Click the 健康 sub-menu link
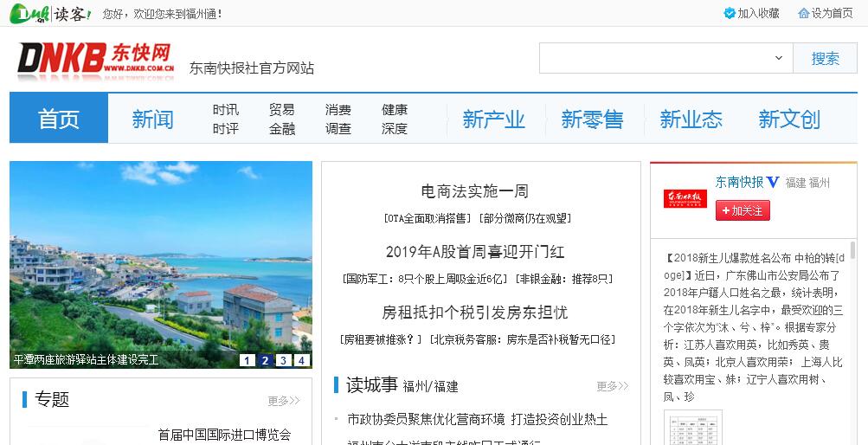This screenshot has width=868, height=445. coord(395,110)
